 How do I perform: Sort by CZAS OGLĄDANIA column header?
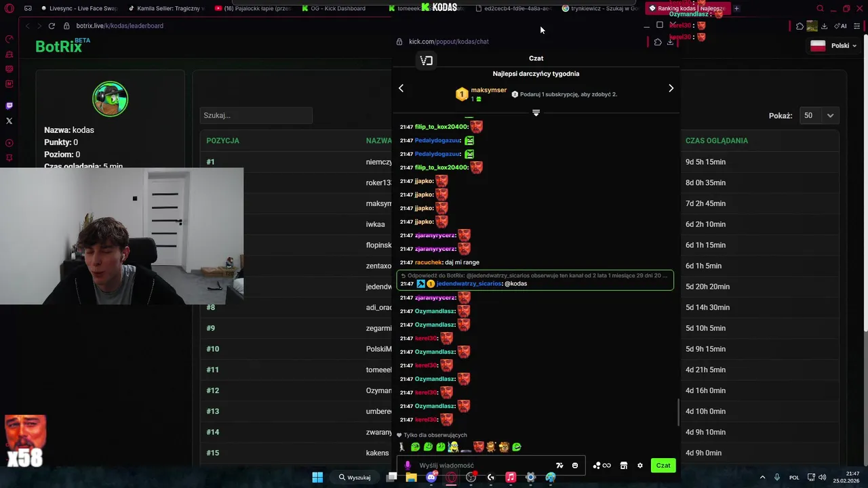click(717, 141)
